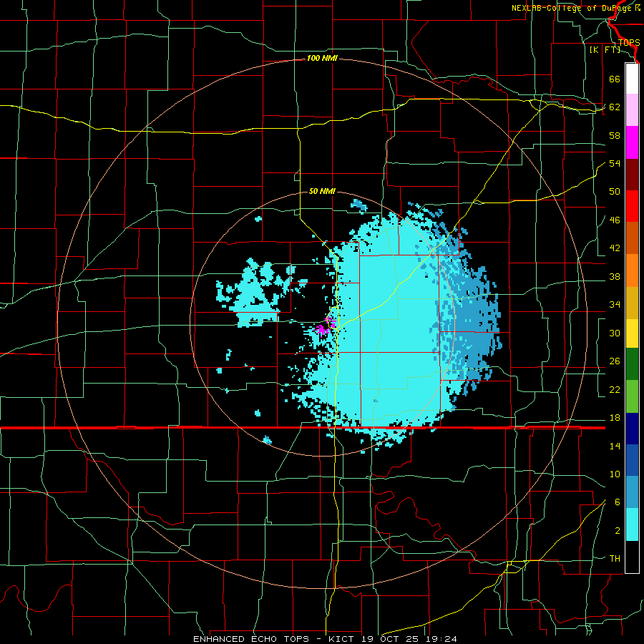Click the "66" scale label

615,79
